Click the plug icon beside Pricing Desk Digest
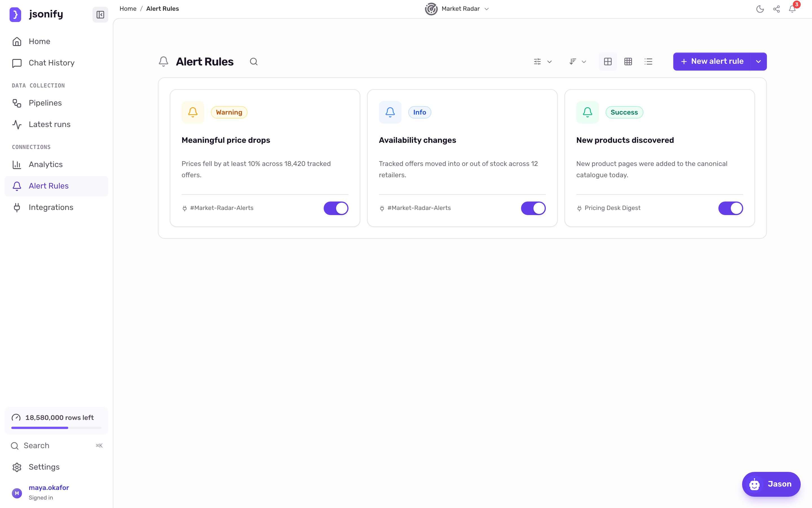Viewport: 812px width, 508px height. click(579, 208)
